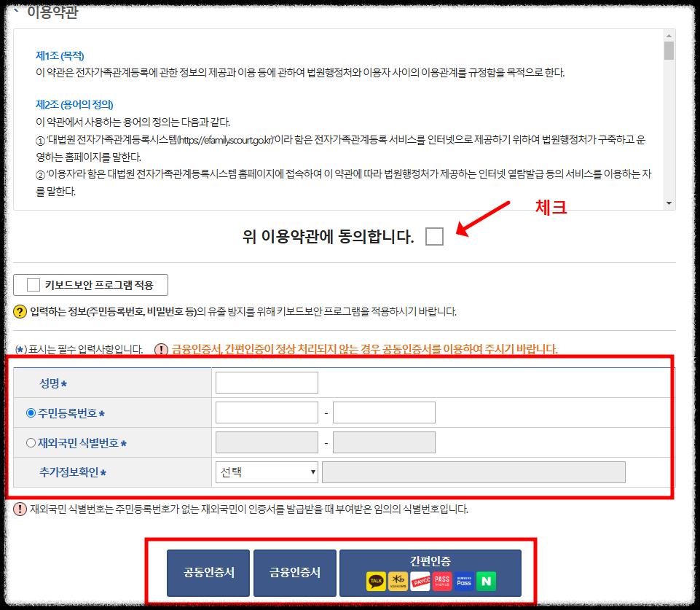The width and height of the screenshot is (700, 610).
Task: Click the (*) 표시는 필수 입력사항입니다 note
Action: (79, 350)
